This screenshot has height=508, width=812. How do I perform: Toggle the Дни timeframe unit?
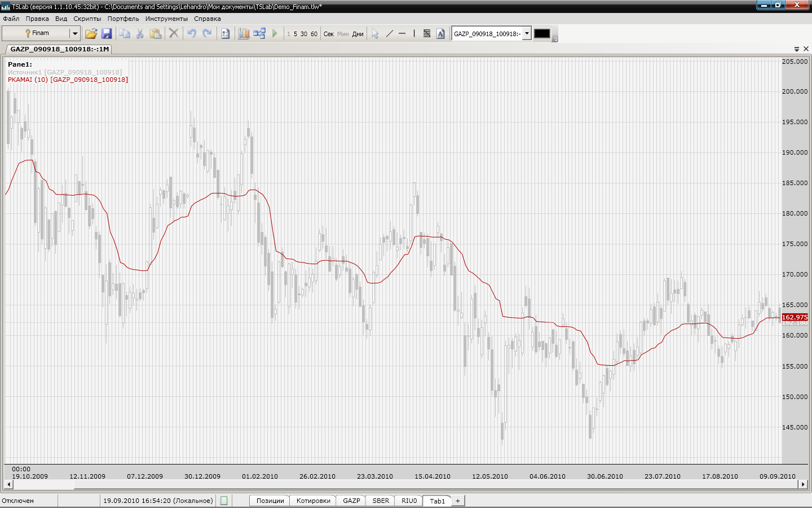358,34
